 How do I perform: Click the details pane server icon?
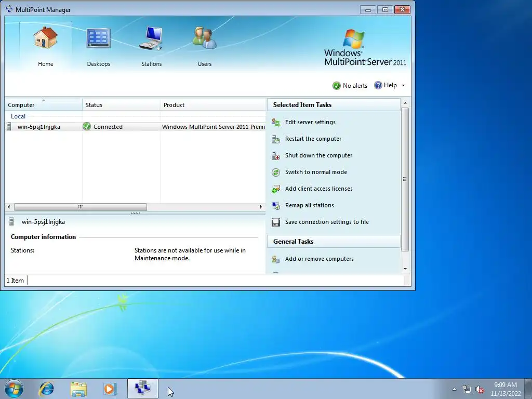[11, 221]
